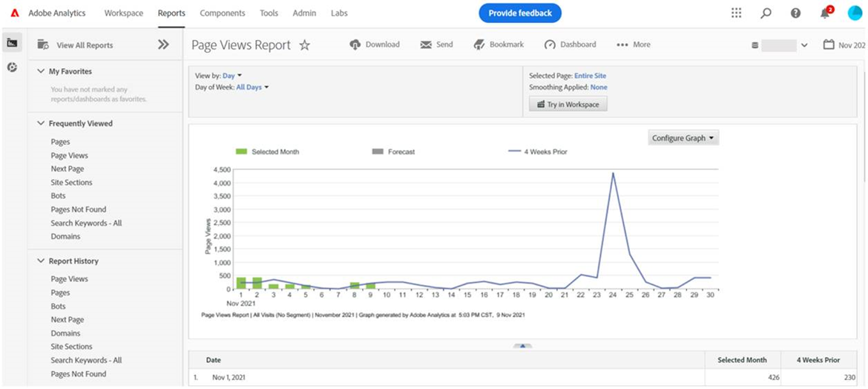Open notifications bell icon
Viewport: 868px width, 389px height.
click(x=826, y=13)
